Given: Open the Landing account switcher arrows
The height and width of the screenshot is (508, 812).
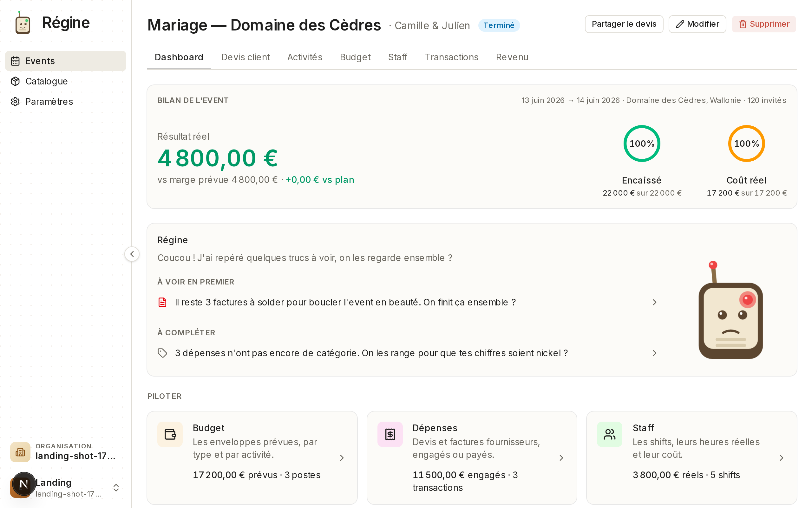Looking at the screenshot, I should [116, 487].
